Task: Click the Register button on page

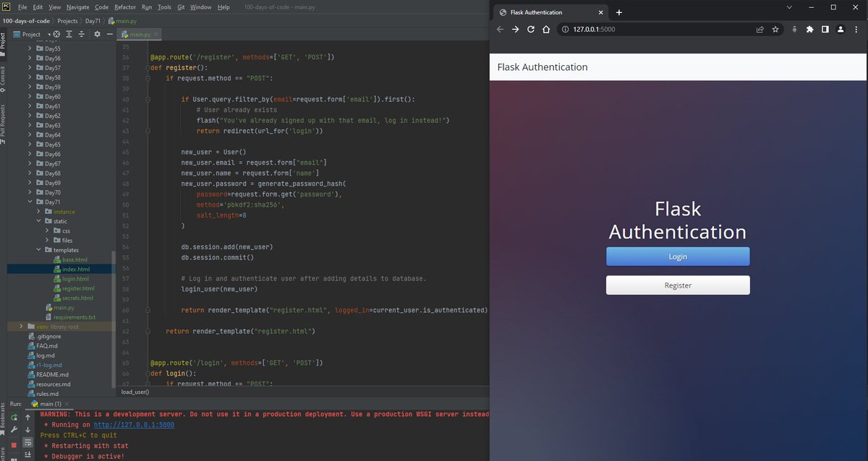Action: (x=678, y=285)
